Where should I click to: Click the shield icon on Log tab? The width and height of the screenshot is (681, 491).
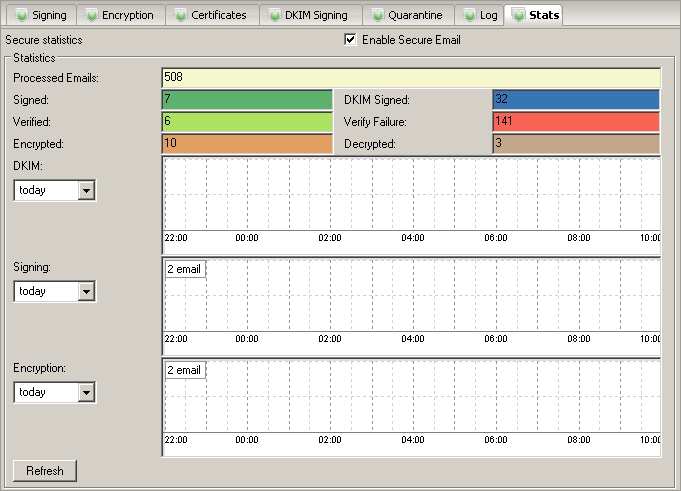(468, 15)
